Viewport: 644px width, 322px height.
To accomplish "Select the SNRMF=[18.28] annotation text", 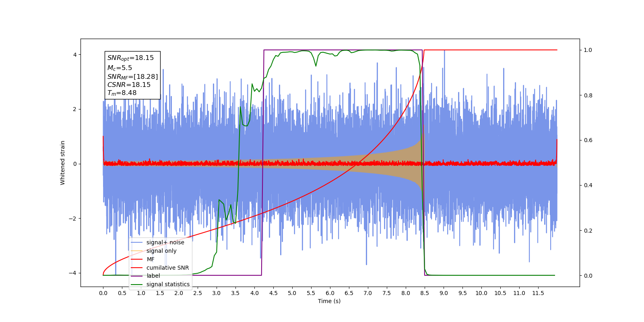I will coord(132,76).
